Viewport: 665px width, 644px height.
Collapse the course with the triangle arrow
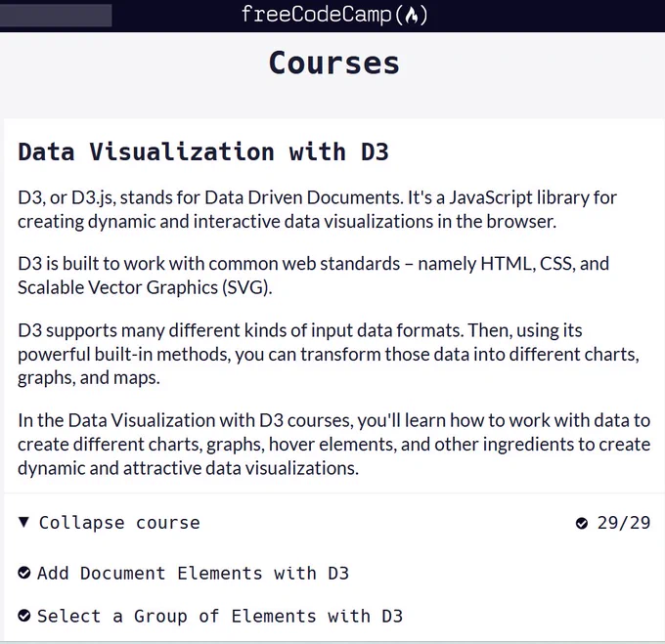24,522
